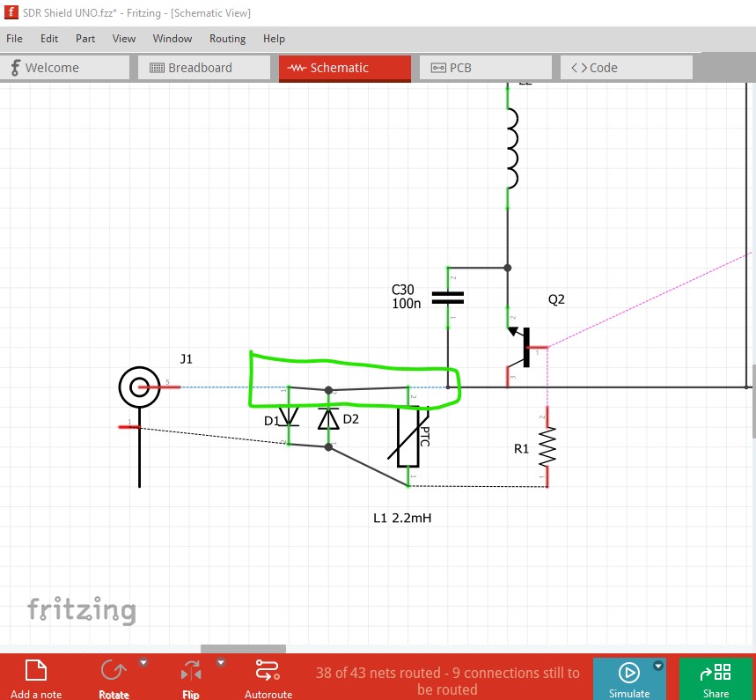
Task: Select the C30 capacitor symbol
Action: click(448, 298)
